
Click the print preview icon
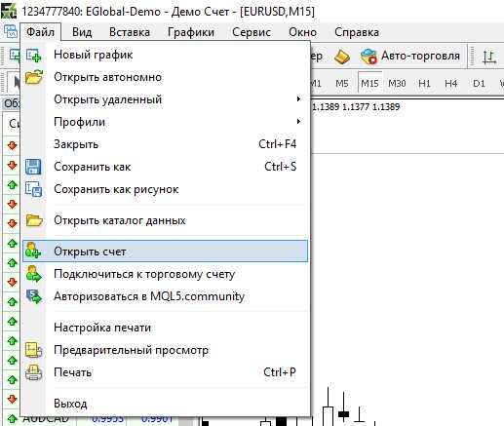(x=34, y=350)
